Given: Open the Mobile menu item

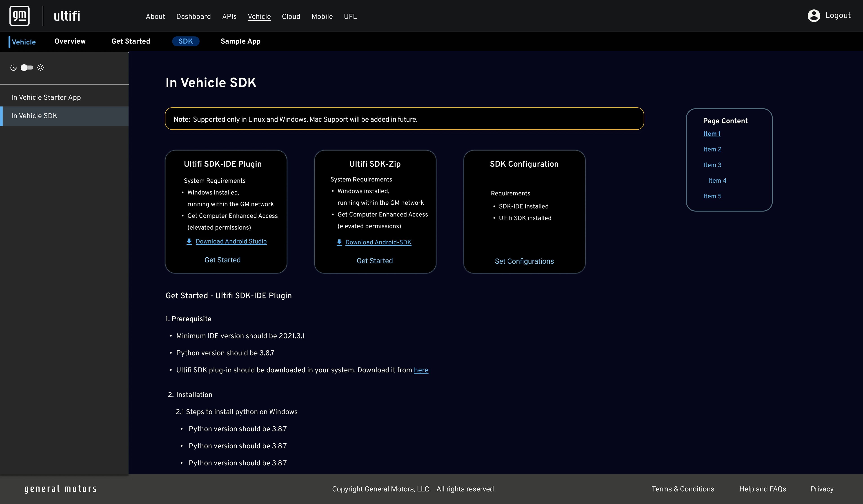Looking at the screenshot, I should 322,16.
